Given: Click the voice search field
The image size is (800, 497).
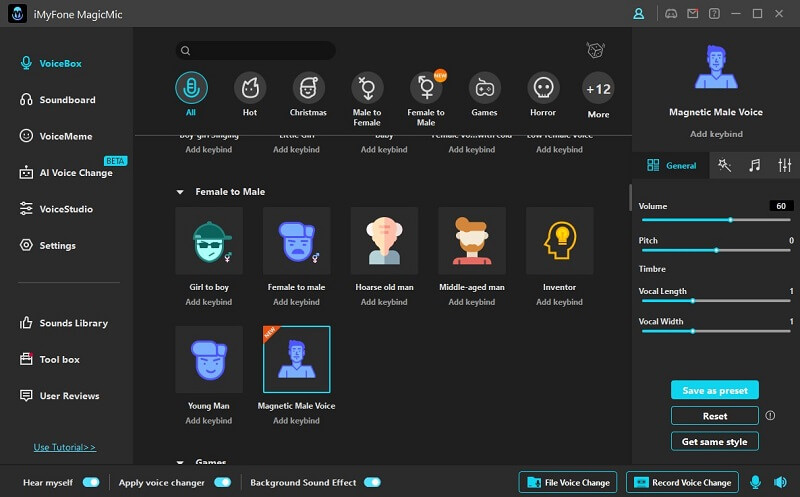Looking at the screenshot, I should point(256,50).
